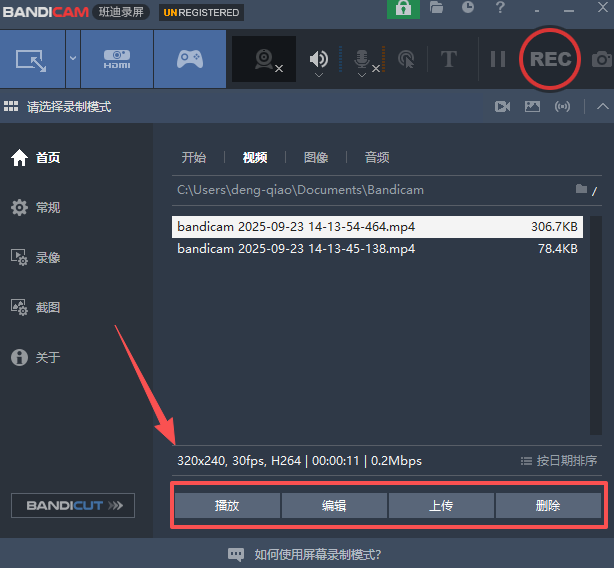Open the green lock registration icon
The image size is (614, 568).
403,9
